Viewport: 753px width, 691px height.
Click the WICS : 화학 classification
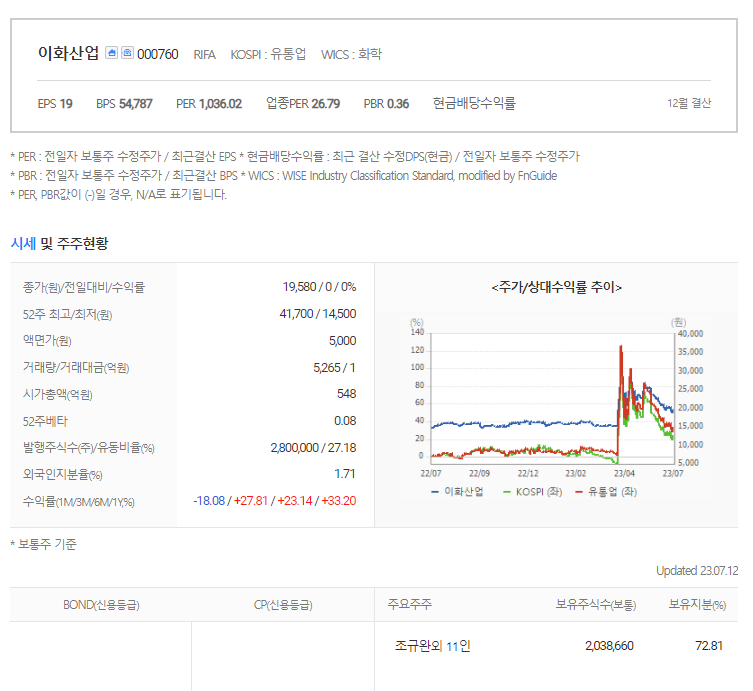tap(351, 54)
